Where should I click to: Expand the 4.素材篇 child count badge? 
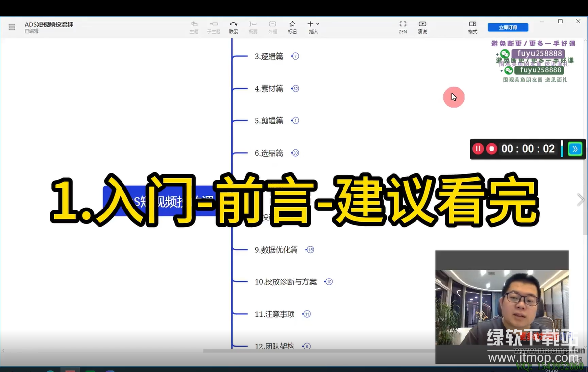pos(295,89)
